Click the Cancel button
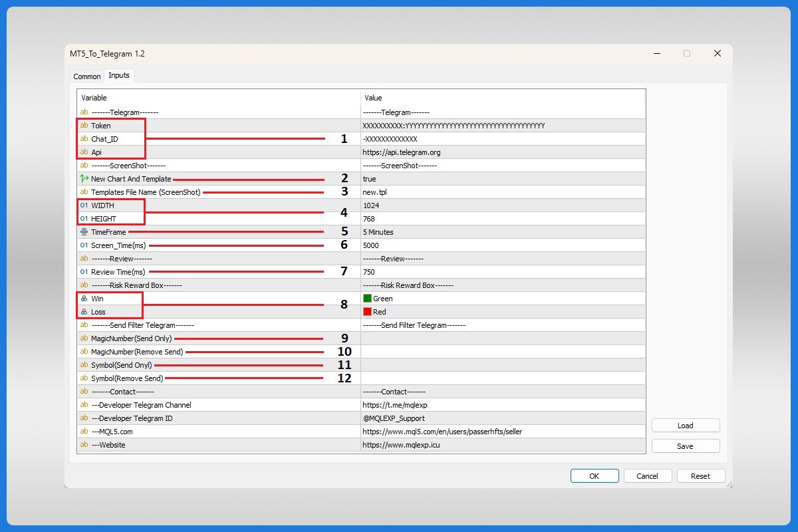 tap(647, 476)
